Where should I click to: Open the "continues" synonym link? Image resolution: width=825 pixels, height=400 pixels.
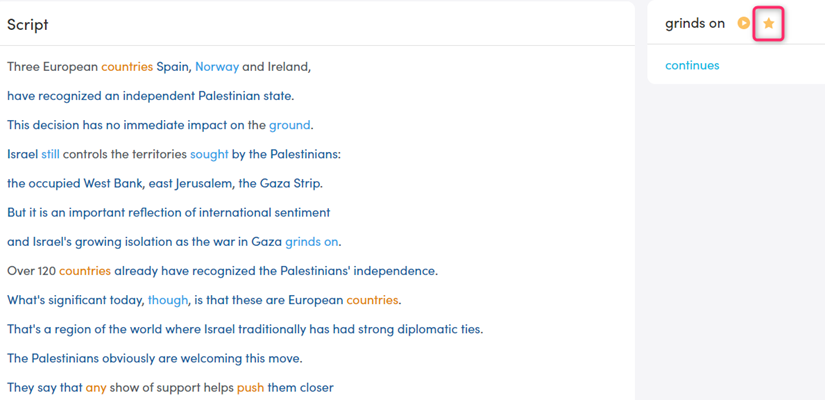click(x=692, y=65)
